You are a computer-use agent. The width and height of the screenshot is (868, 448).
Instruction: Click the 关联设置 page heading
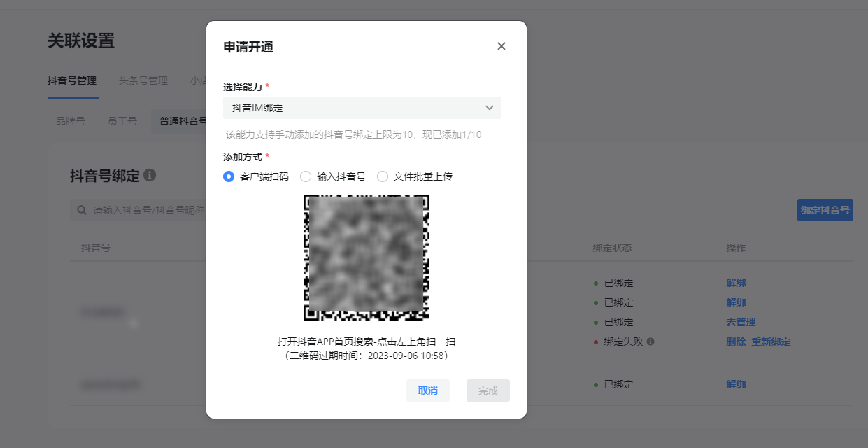tap(81, 41)
